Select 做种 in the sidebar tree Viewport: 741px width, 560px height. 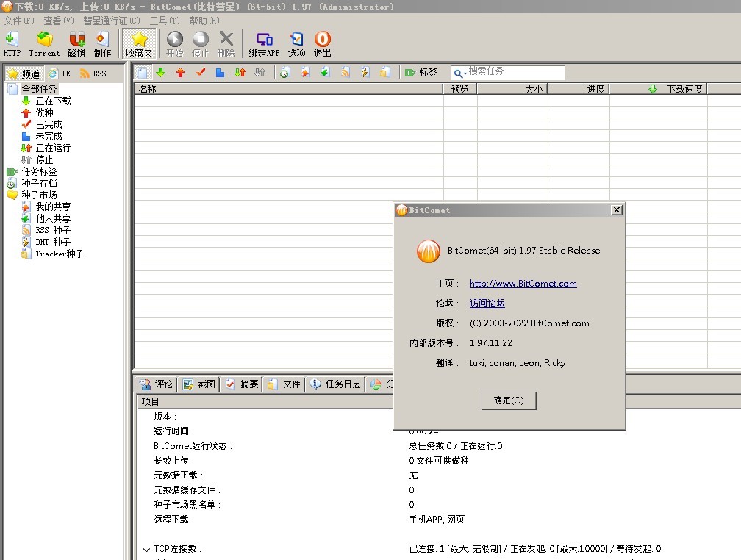[x=44, y=112]
